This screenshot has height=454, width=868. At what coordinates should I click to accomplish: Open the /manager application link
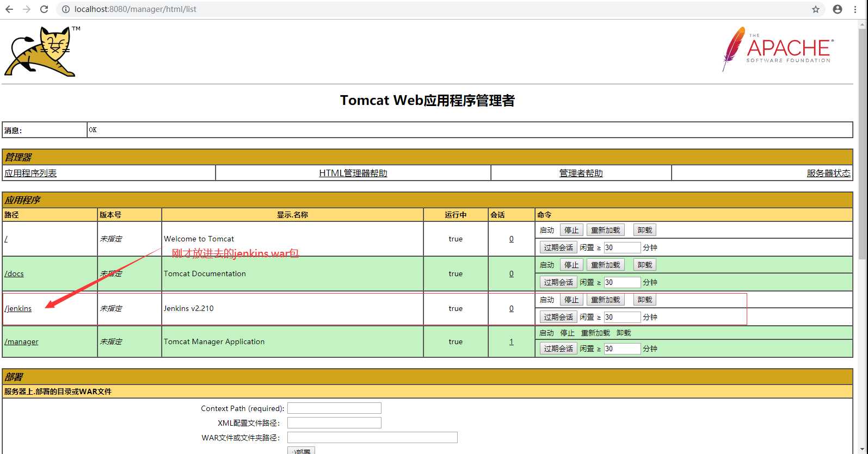pos(21,341)
